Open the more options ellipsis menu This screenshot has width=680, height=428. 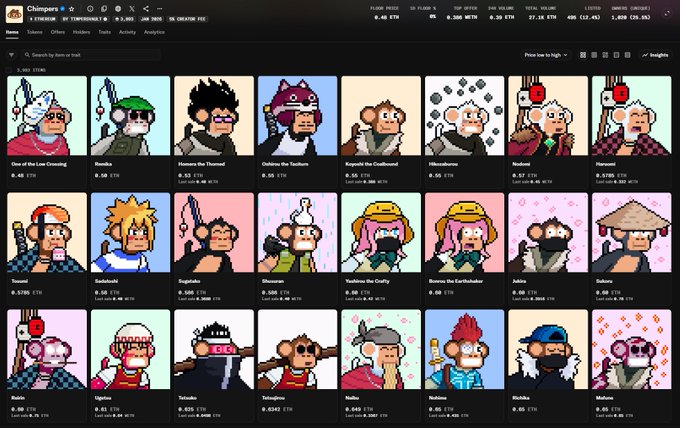click(x=160, y=9)
